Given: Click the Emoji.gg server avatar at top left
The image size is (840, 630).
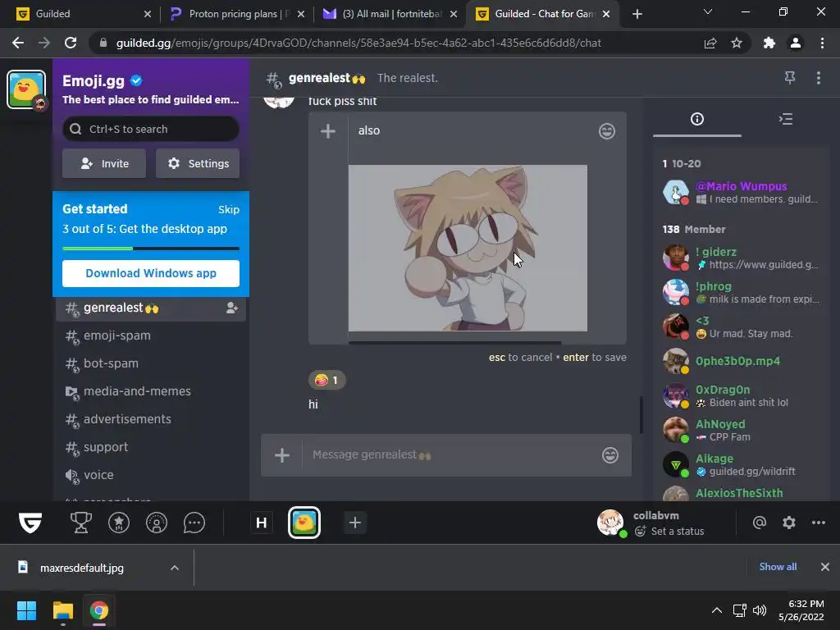Looking at the screenshot, I should 26,89.
